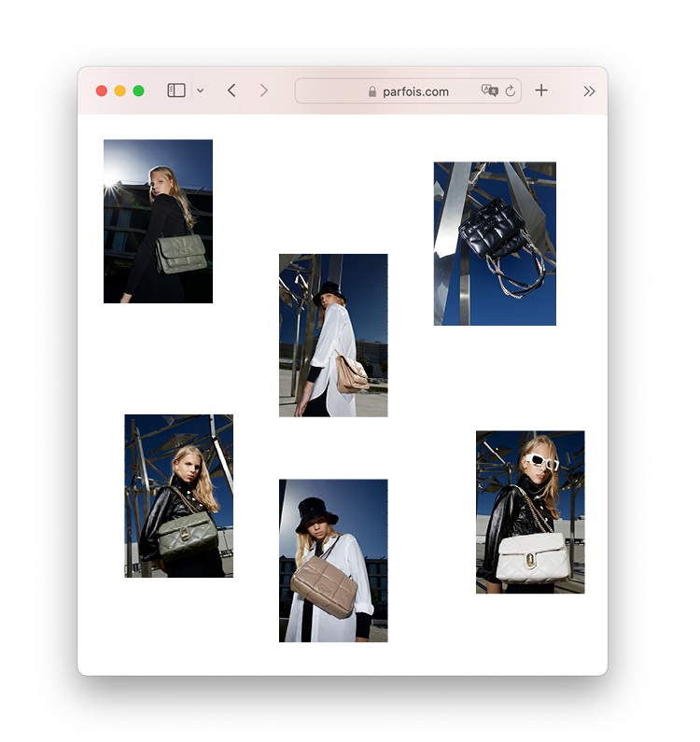Click the parfois.com address bar
700x742 pixels.
(x=408, y=91)
